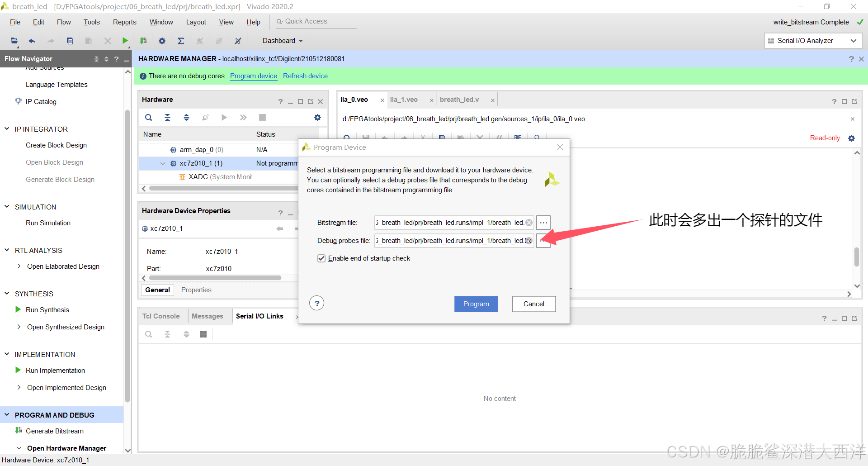
Task: Search in the Hardware panel
Action: (148, 118)
